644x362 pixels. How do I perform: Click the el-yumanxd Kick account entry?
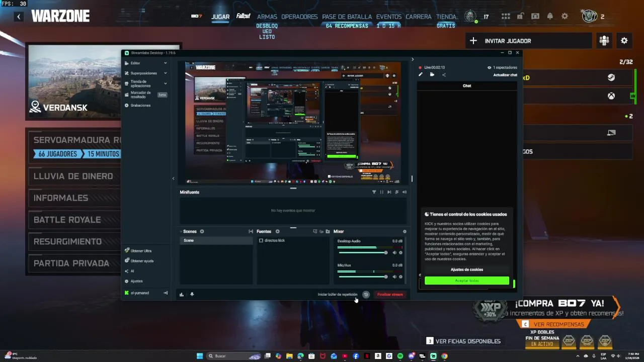pos(139,293)
